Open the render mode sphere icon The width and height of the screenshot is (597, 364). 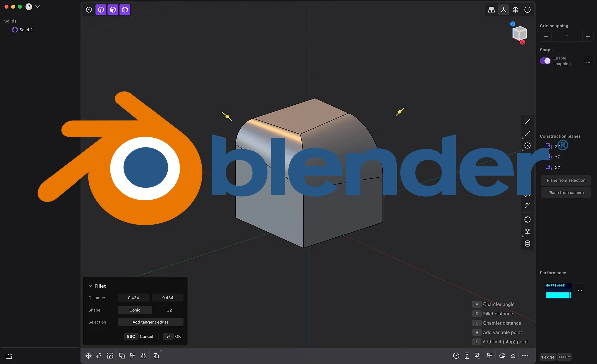click(527, 10)
